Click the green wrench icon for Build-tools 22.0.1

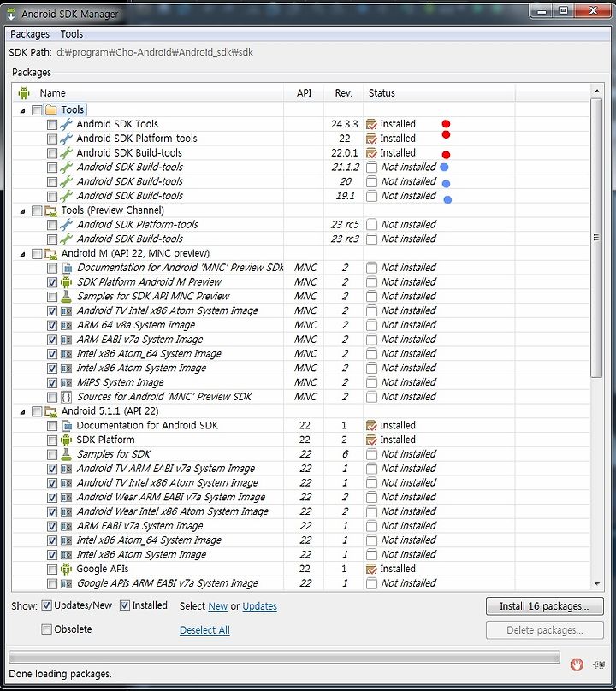coord(66,153)
